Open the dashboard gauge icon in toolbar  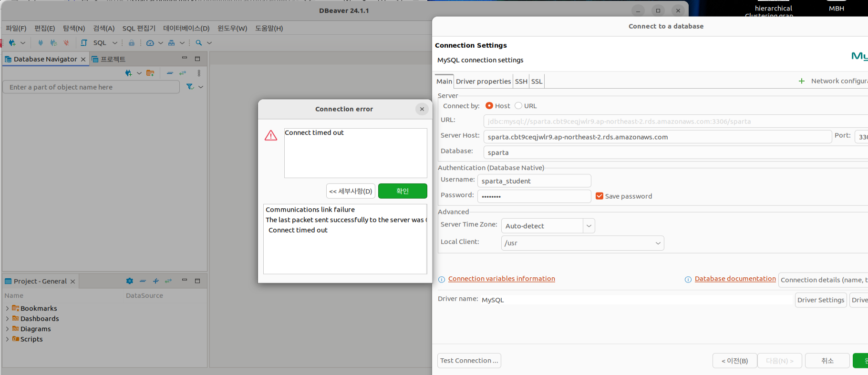tap(150, 43)
